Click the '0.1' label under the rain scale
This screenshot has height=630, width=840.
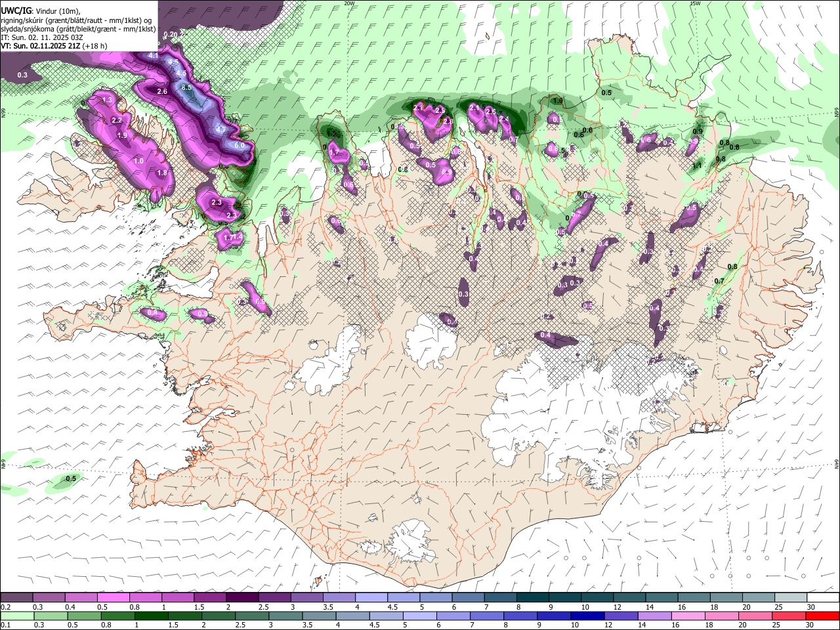pyautogui.click(x=6, y=625)
